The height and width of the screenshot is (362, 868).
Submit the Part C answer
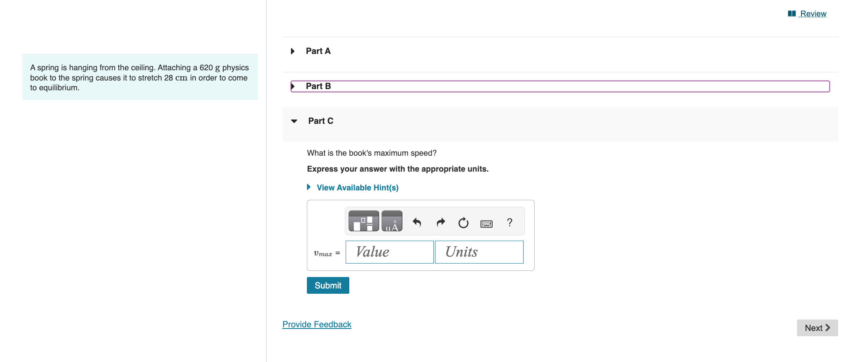click(328, 285)
